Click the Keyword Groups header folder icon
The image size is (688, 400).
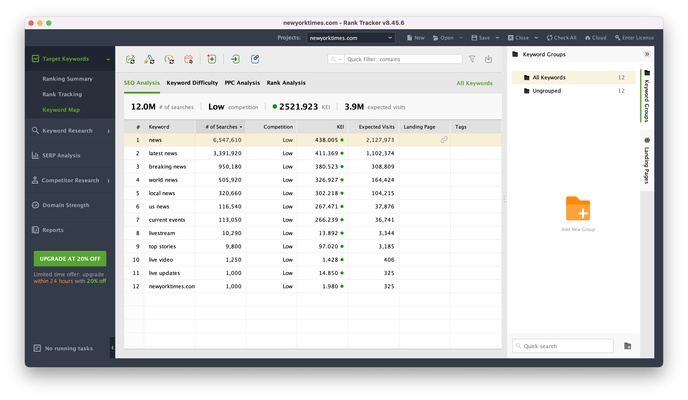coord(515,54)
